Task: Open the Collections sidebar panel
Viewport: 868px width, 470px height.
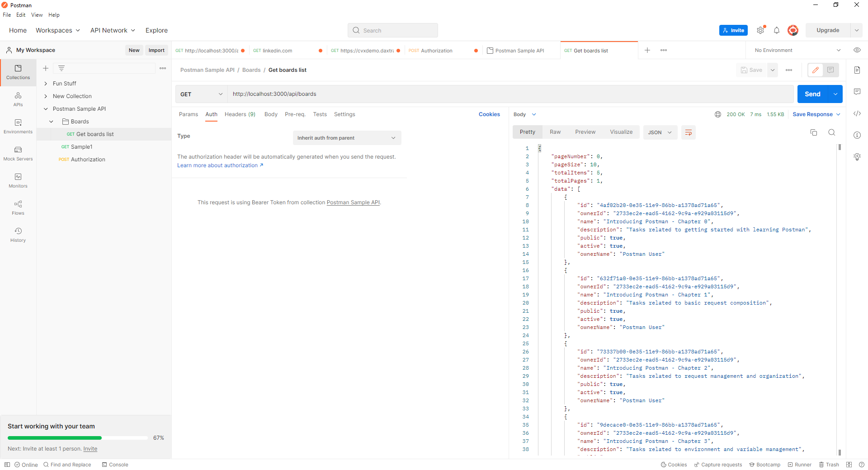Action: pos(18,72)
